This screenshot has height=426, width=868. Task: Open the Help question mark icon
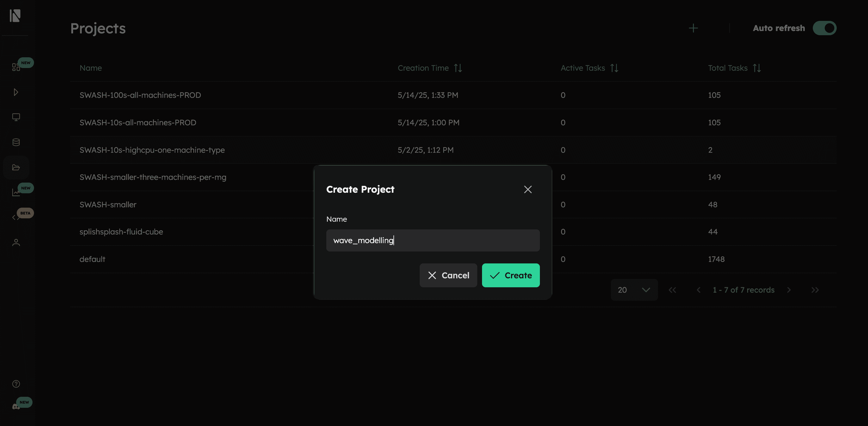pyautogui.click(x=16, y=384)
